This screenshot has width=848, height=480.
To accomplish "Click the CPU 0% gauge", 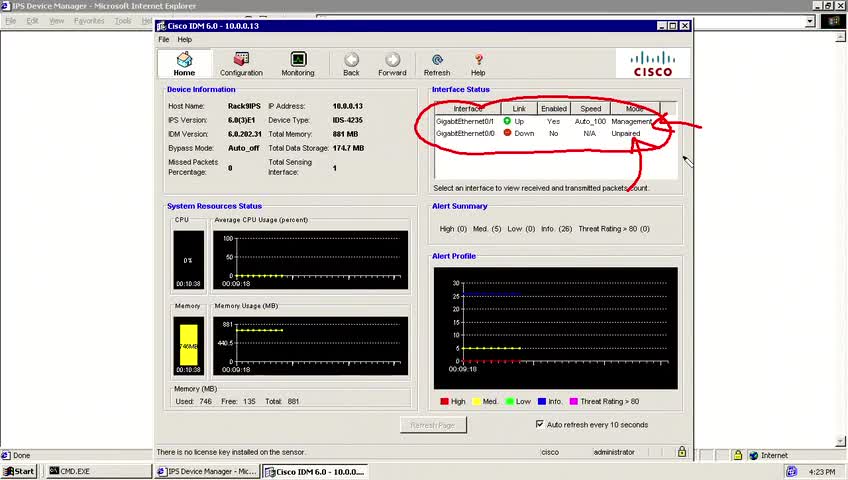I will (x=188, y=260).
